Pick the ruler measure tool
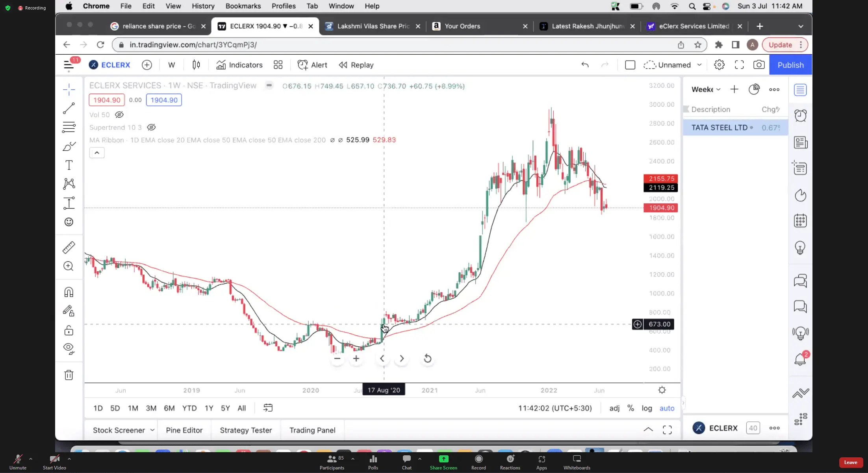 [x=69, y=248]
